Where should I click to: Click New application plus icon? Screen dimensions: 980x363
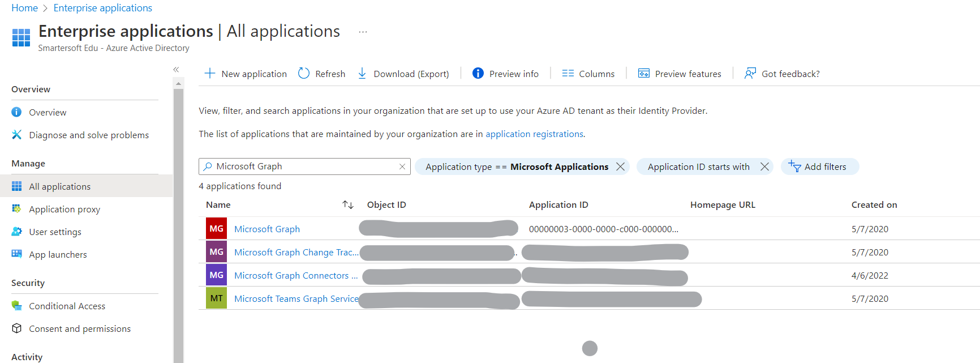click(x=209, y=73)
